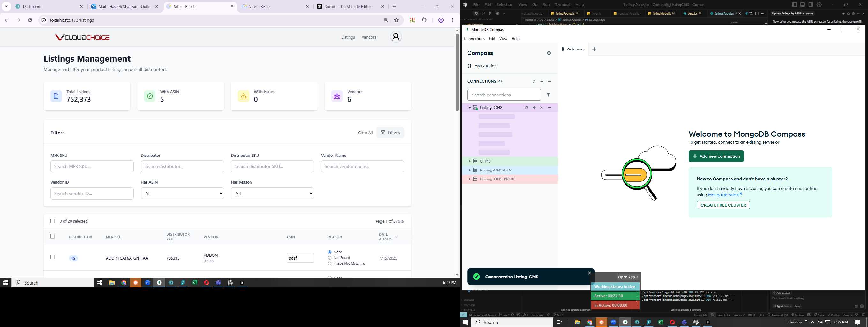Open Terminal menu in Cursor

(x=562, y=5)
